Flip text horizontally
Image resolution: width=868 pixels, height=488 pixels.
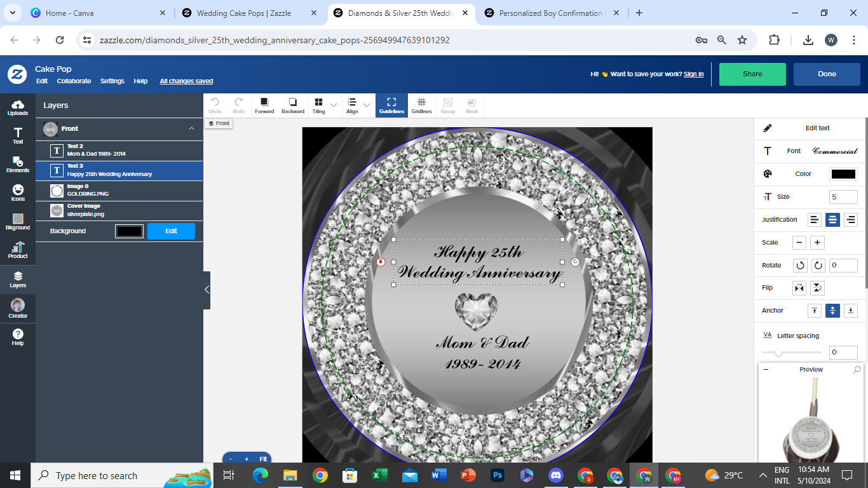(x=799, y=288)
